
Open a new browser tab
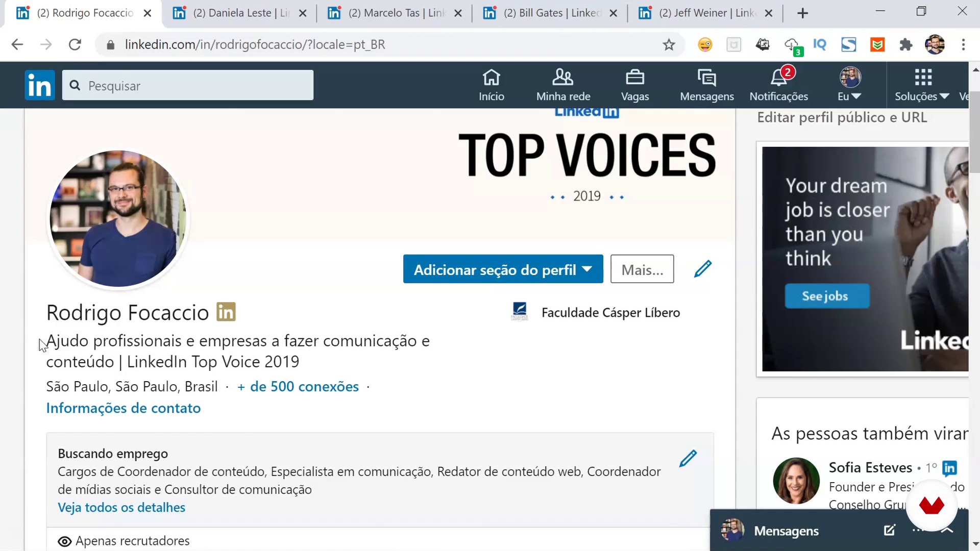pos(802,13)
